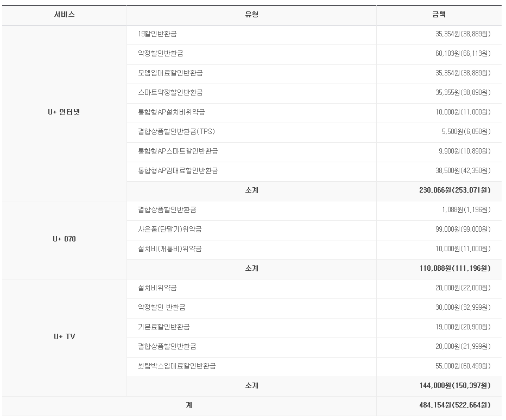The height and width of the screenshot is (420, 506).
Task: Click the subtotal 144,000원(158,397원)
Action: pos(455,385)
